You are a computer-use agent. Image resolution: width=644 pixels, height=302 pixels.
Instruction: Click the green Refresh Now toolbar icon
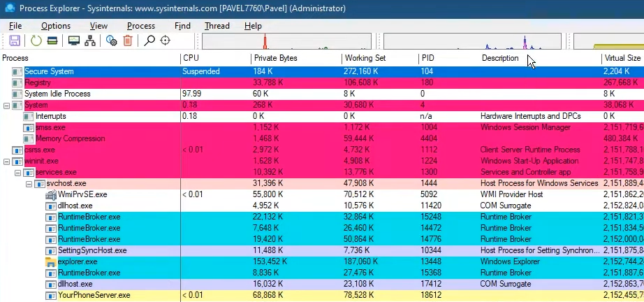click(36, 41)
